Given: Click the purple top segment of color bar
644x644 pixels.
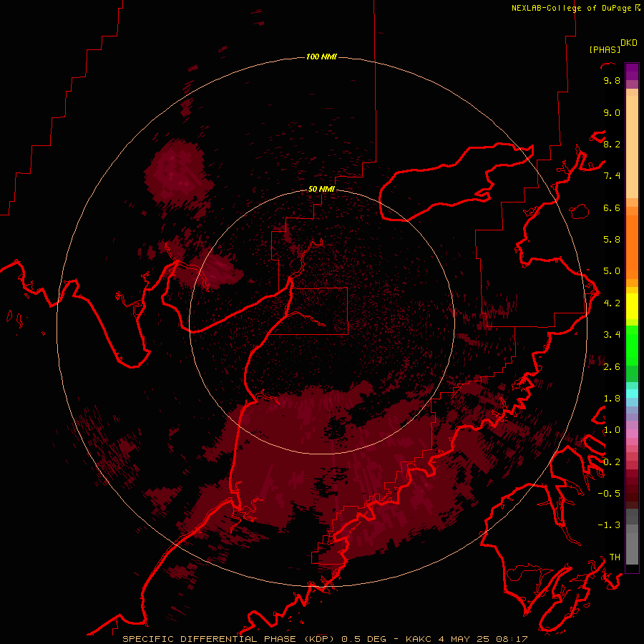Looking at the screenshot, I should click(632, 72).
